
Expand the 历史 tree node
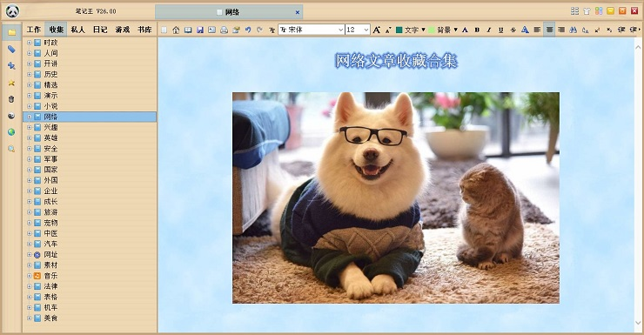(30, 74)
